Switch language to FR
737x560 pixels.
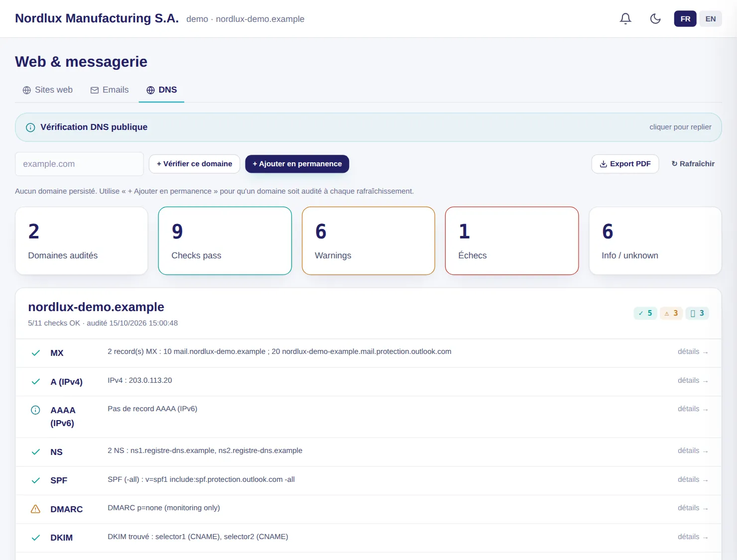pyautogui.click(x=685, y=19)
